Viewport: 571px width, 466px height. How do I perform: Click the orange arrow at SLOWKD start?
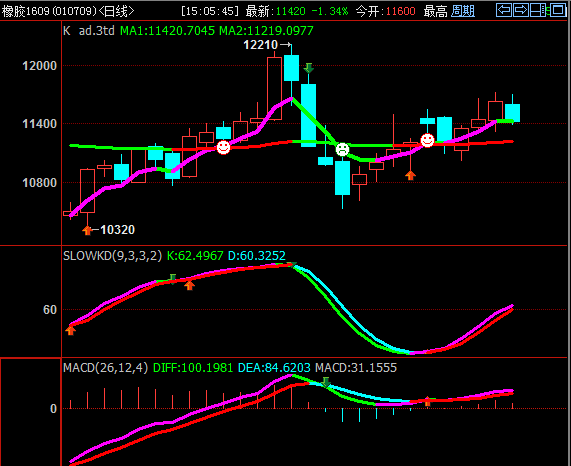[x=70, y=330]
